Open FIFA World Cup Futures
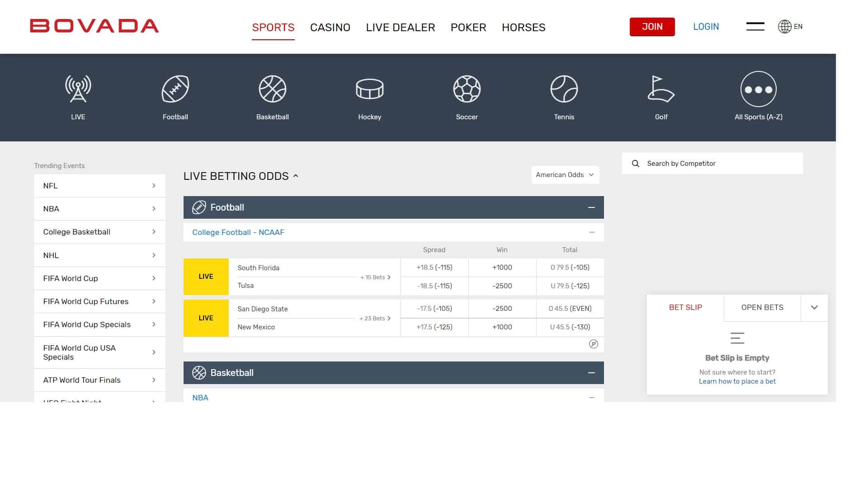The image size is (868, 488). tap(99, 301)
